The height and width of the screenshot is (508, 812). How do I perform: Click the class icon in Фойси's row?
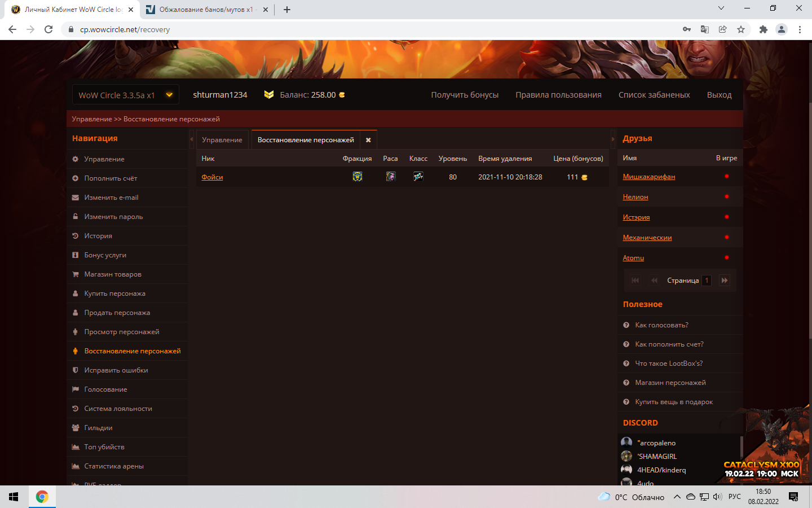coord(418,177)
